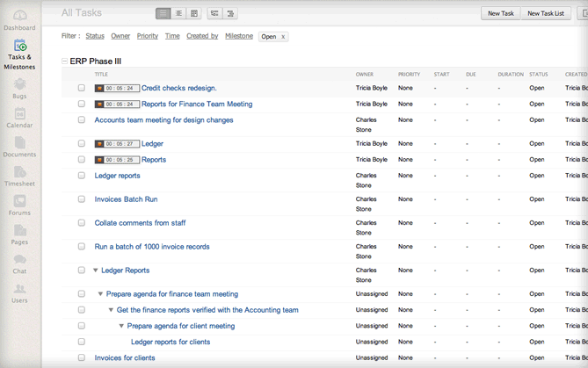The image size is (588, 368).
Task: Open Chat from the sidebar
Action: (19, 263)
